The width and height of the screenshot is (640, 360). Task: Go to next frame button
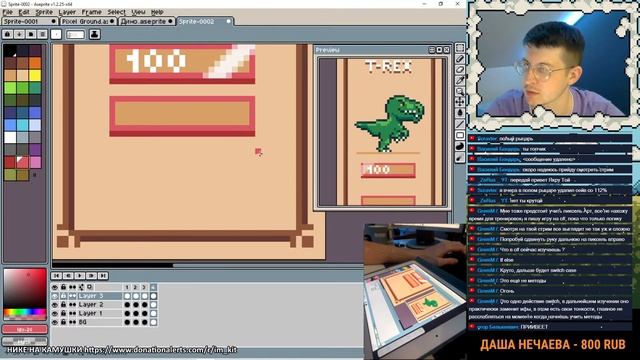[91, 276]
